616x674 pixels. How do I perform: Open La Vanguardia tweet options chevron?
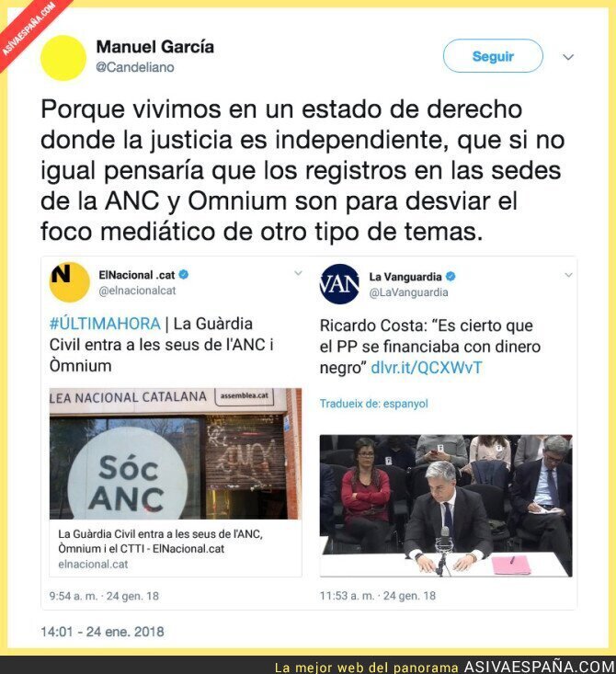pos(568,275)
